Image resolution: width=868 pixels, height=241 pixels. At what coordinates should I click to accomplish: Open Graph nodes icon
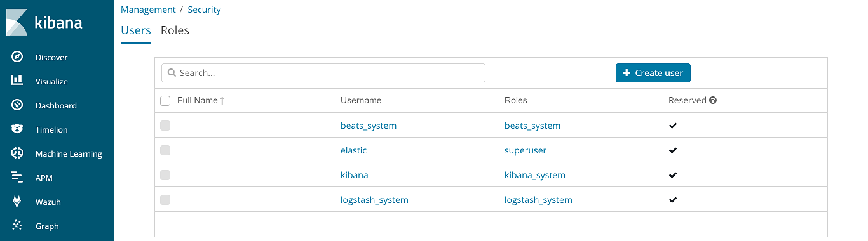click(x=17, y=226)
